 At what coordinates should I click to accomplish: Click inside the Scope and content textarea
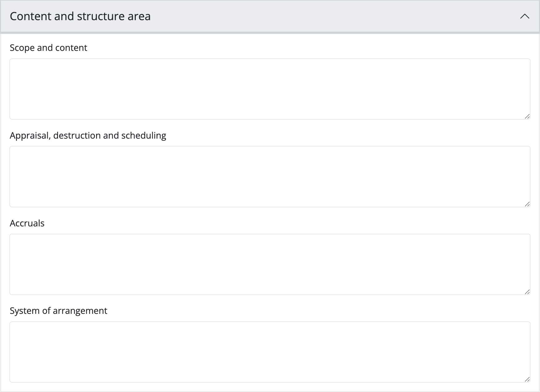[270, 89]
